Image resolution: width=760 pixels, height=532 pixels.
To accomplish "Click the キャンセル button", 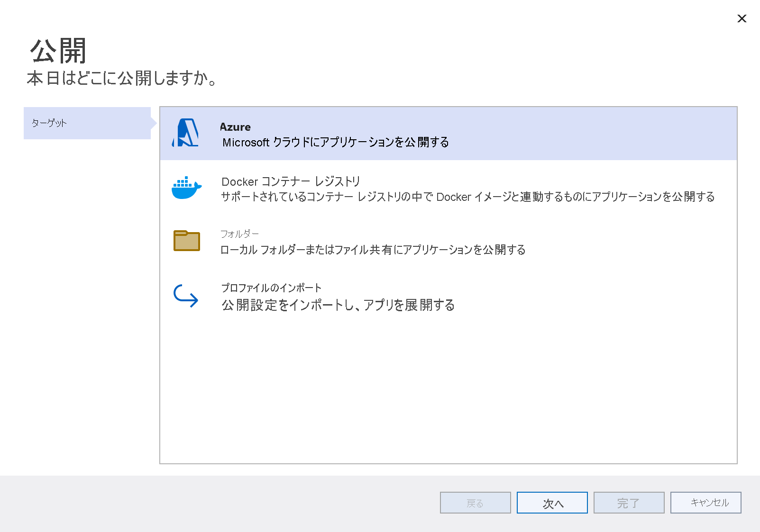I will pos(706,503).
